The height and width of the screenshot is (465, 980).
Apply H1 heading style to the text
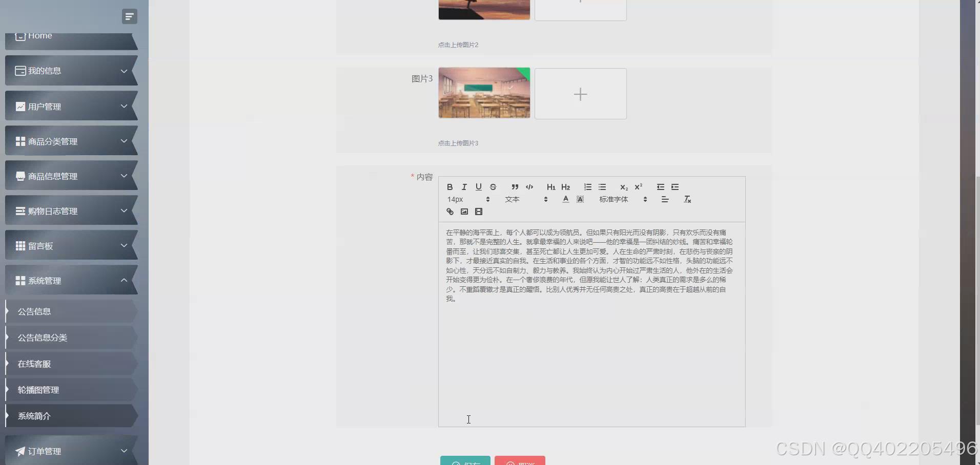coord(550,187)
